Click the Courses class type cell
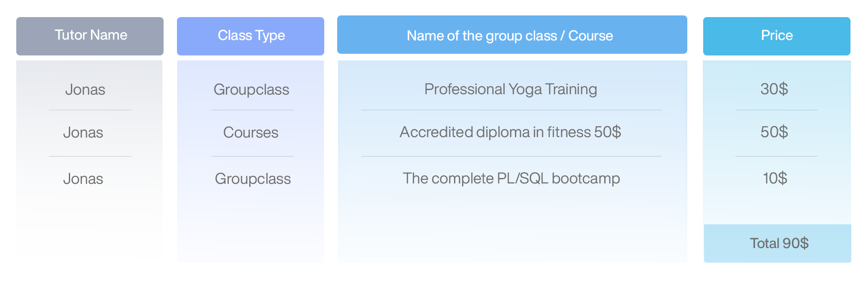The image size is (868, 281). pyautogui.click(x=250, y=133)
